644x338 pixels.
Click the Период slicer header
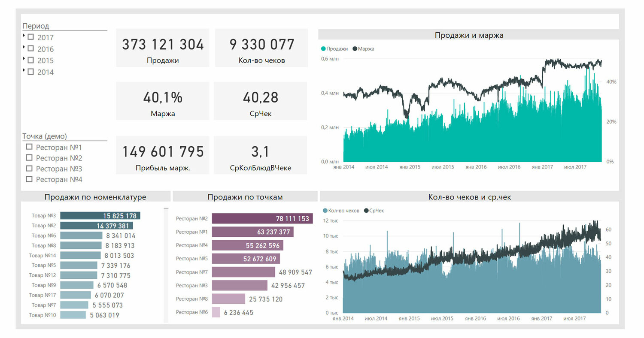click(x=36, y=26)
